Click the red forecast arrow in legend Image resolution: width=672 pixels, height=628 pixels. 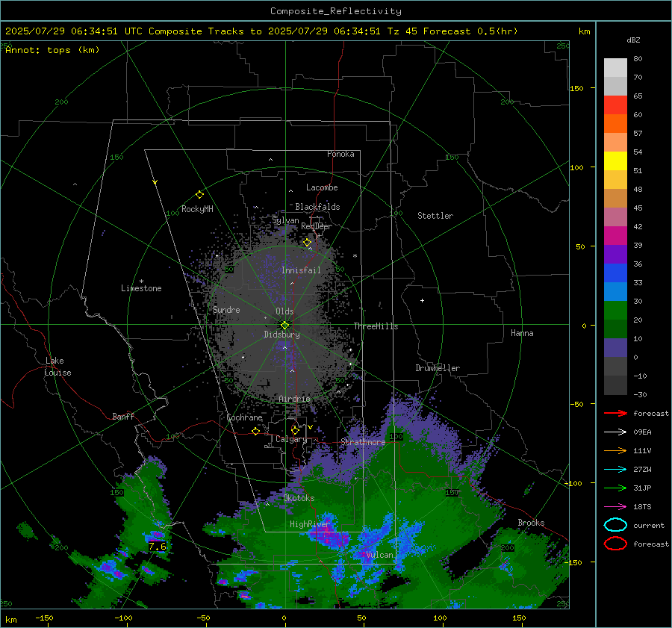coord(615,413)
